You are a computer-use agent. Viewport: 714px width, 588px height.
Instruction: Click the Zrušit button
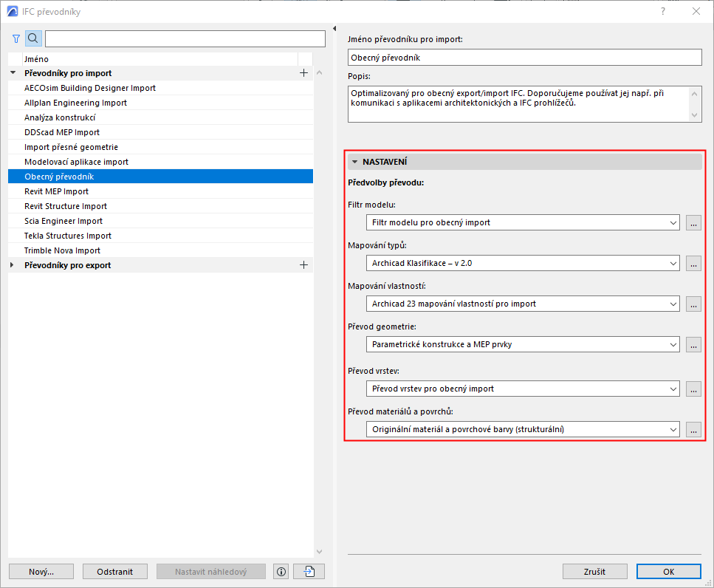pyautogui.click(x=594, y=572)
